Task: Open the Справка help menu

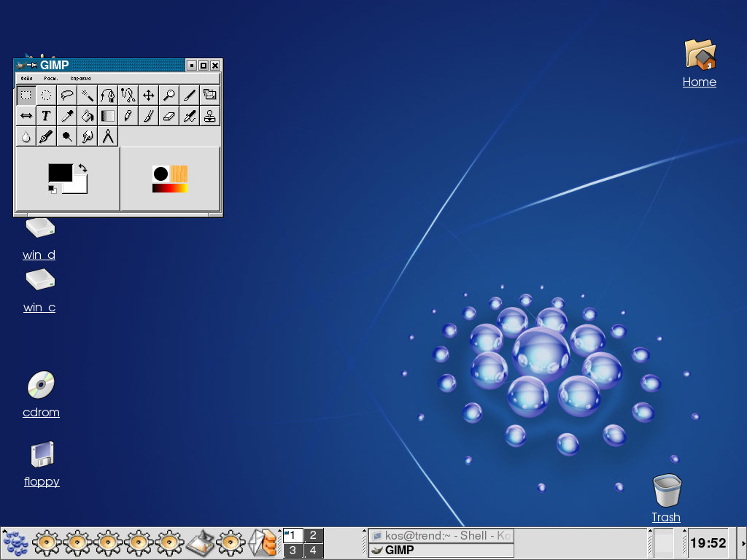Action: click(80, 79)
